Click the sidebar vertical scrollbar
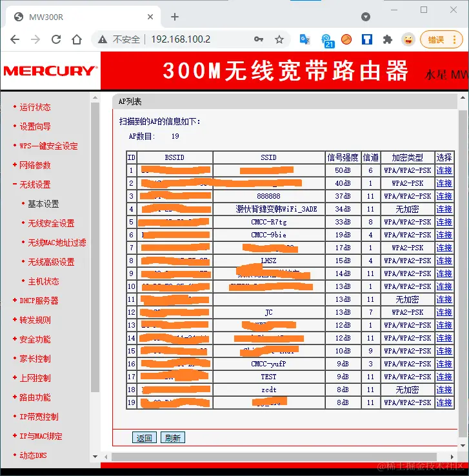 (x=95, y=248)
